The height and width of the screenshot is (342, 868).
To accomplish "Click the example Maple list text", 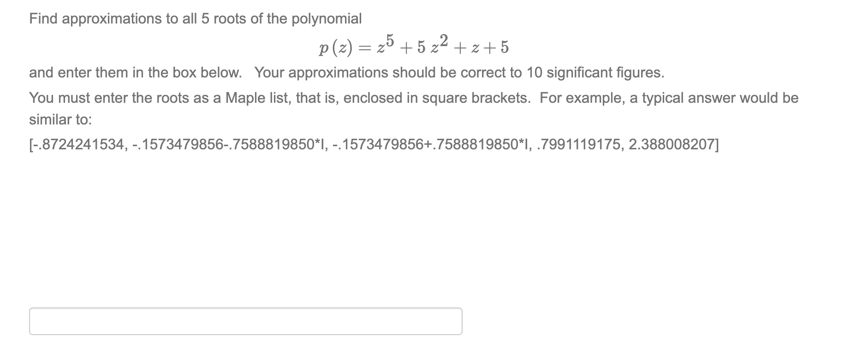I will pyautogui.click(x=374, y=145).
